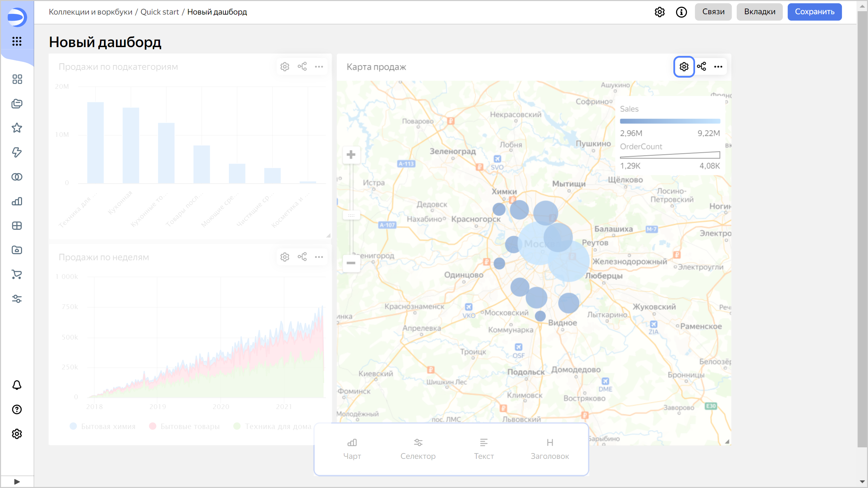This screenshot has height=488, width=868.
Task: Open the Вкладки tabs manager
Action: (x=759, y=12)
